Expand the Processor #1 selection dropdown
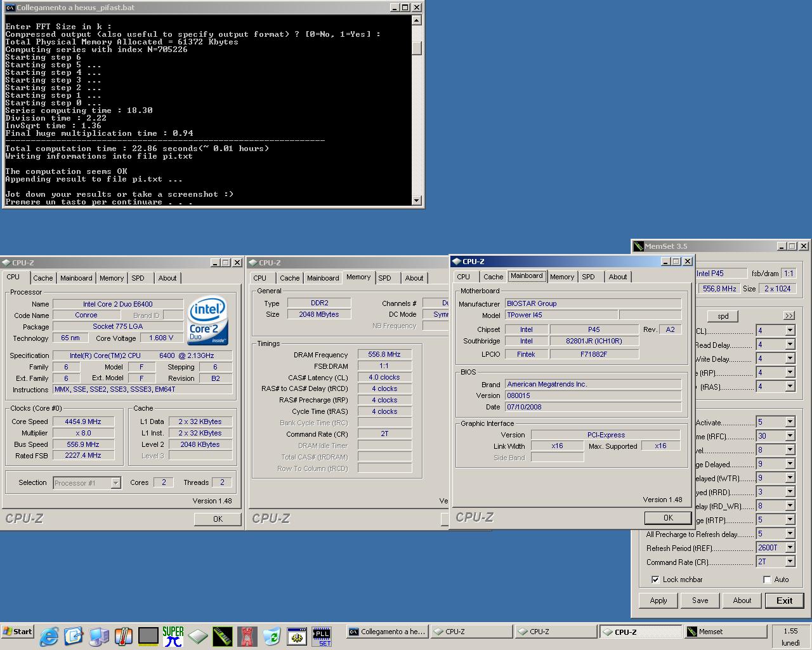 pyautogui.click(x=115, y=483)
